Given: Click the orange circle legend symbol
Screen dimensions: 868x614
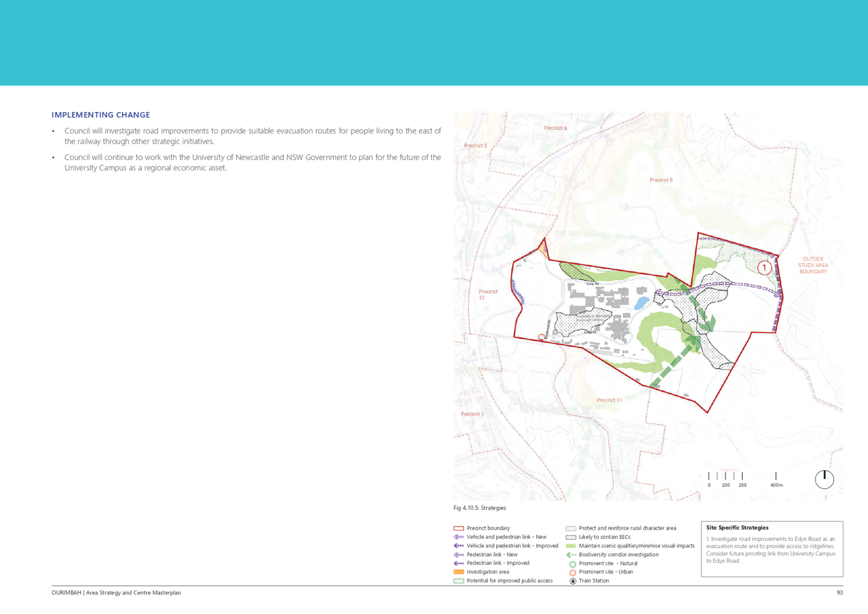Looking at the screenshot, I should [x=572, y=573].
